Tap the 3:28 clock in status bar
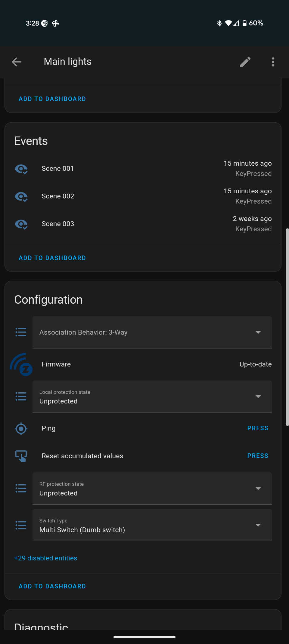 [x=33, y=23]
